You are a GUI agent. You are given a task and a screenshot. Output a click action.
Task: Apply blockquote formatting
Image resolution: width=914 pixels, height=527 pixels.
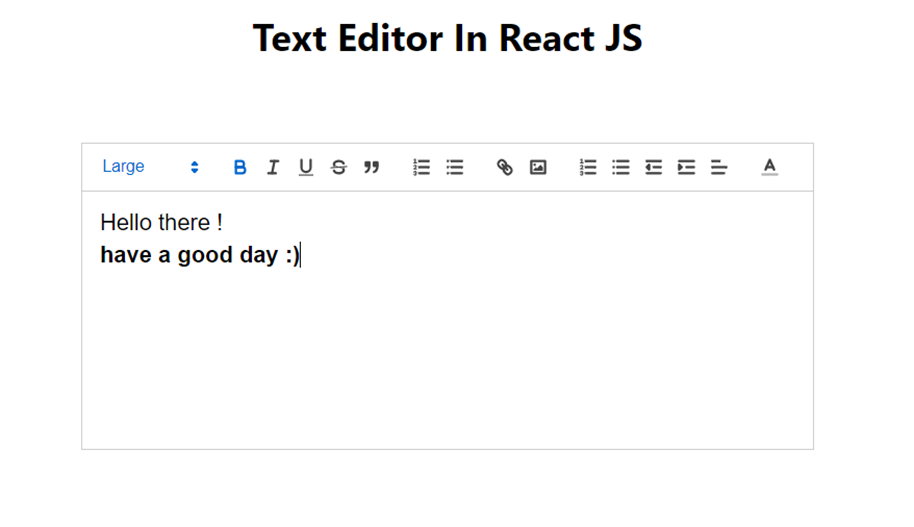[371, 167]
